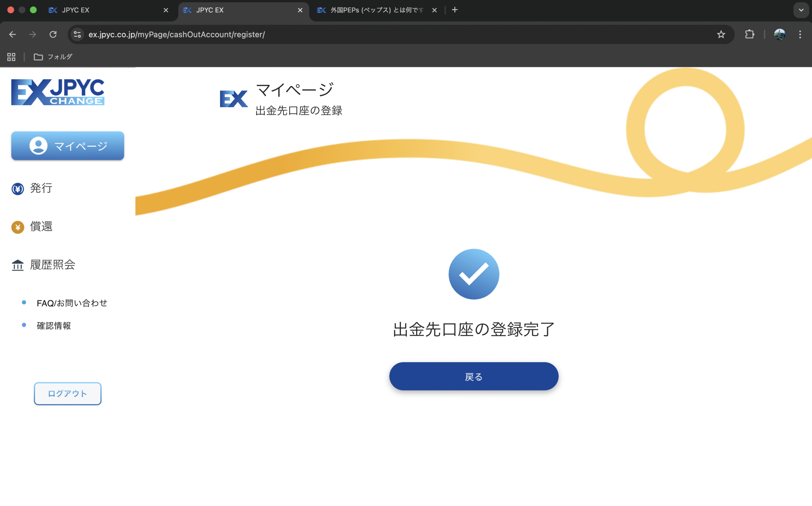Open Chrome three-dot menu
The width and height of the screenshot is (812, 506).
800,35
